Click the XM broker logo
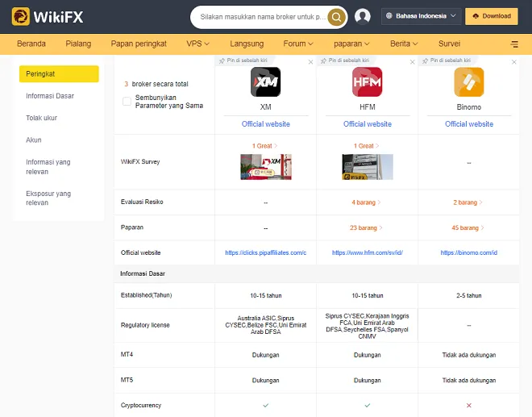Viewport: 532px width, 417px height. [266, 81]
